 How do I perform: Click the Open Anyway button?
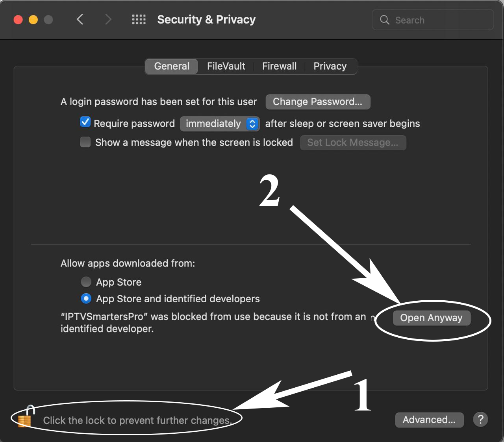point(431,318)
